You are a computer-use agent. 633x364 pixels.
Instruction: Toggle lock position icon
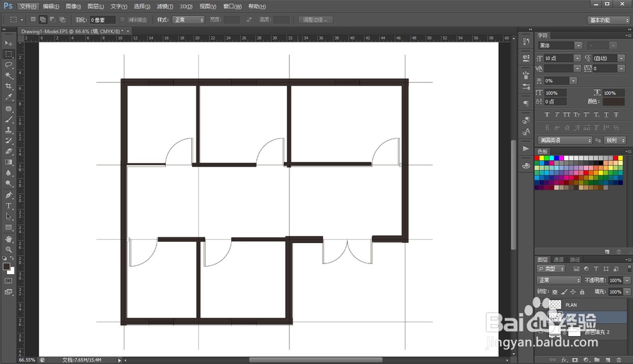[x=573, y=292]
